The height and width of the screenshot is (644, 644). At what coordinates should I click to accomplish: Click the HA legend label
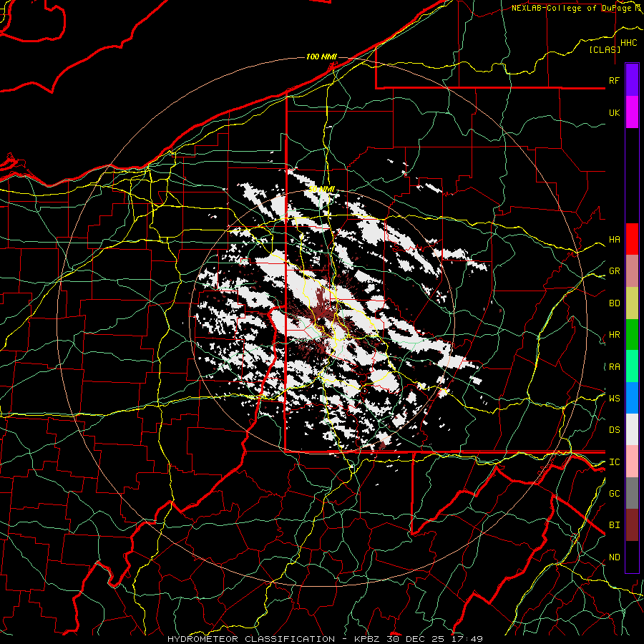(614, 239)
